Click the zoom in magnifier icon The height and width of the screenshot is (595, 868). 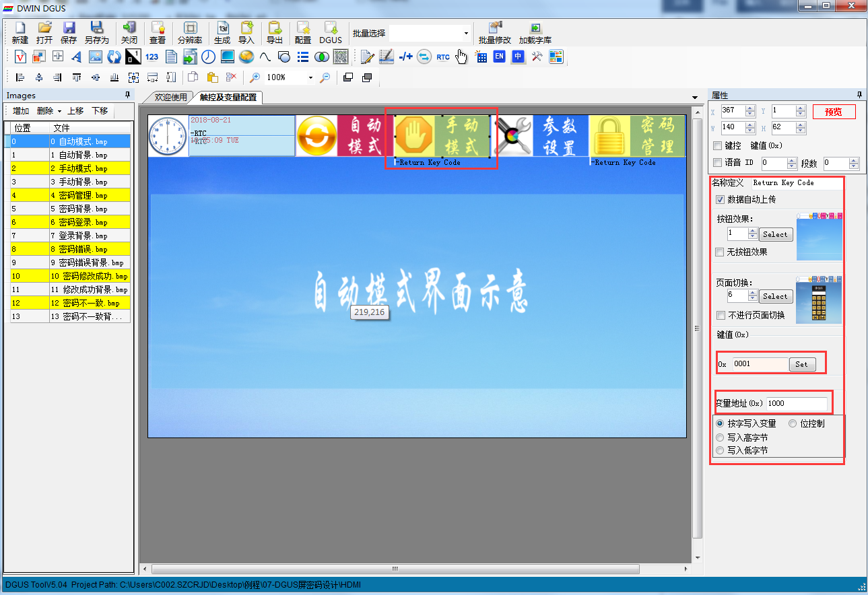point(255,77)
